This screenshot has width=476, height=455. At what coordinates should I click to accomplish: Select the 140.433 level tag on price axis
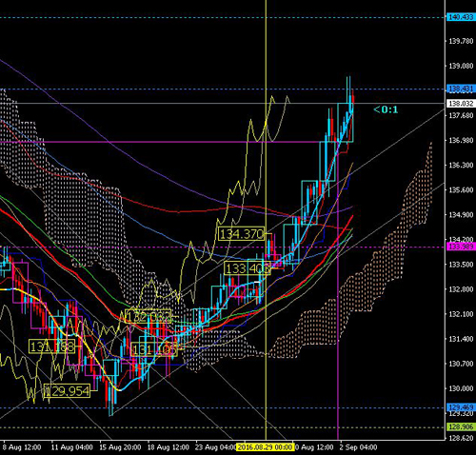(x=461, y=17)
